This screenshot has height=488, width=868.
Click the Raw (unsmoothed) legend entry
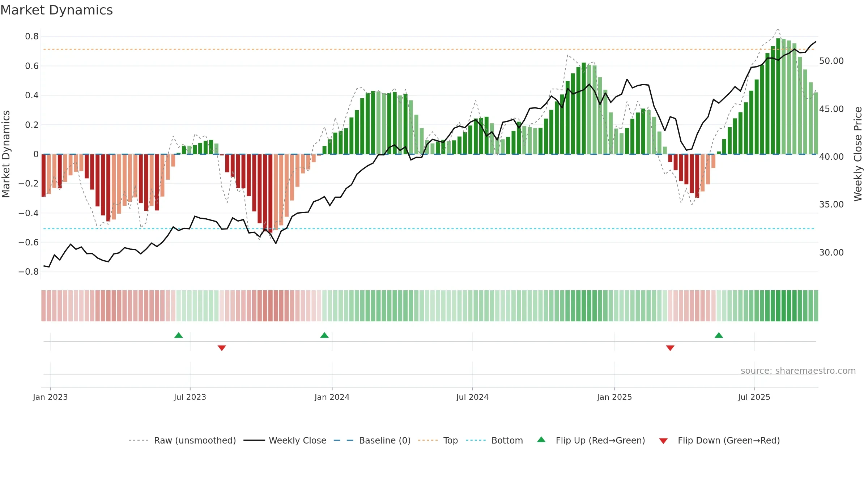point(182,440)
